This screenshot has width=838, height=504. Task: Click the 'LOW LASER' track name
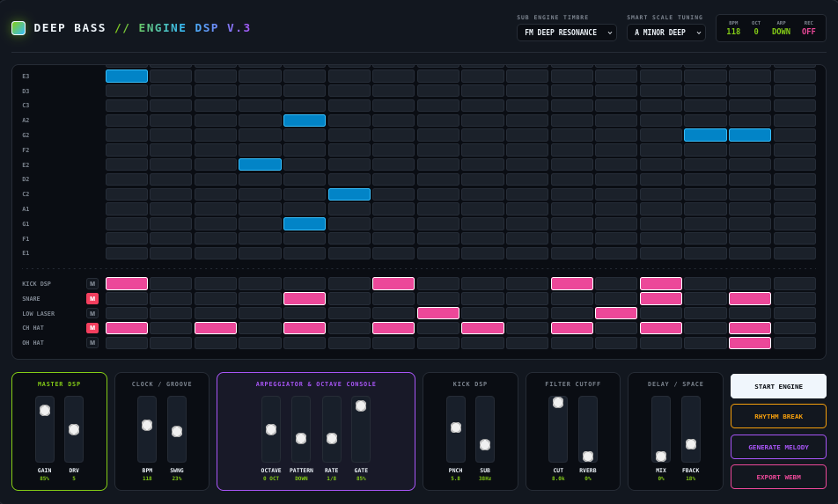point(39,313)
